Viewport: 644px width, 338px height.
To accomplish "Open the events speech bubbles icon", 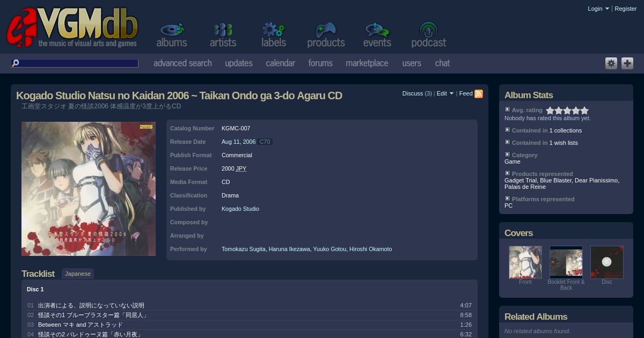I will point(377,35).
